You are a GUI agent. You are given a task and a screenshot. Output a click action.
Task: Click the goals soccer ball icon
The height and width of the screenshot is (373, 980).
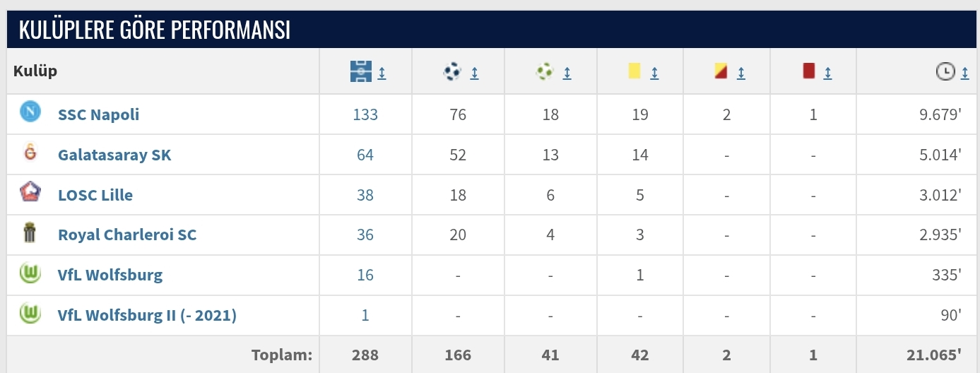pos(452,71)
